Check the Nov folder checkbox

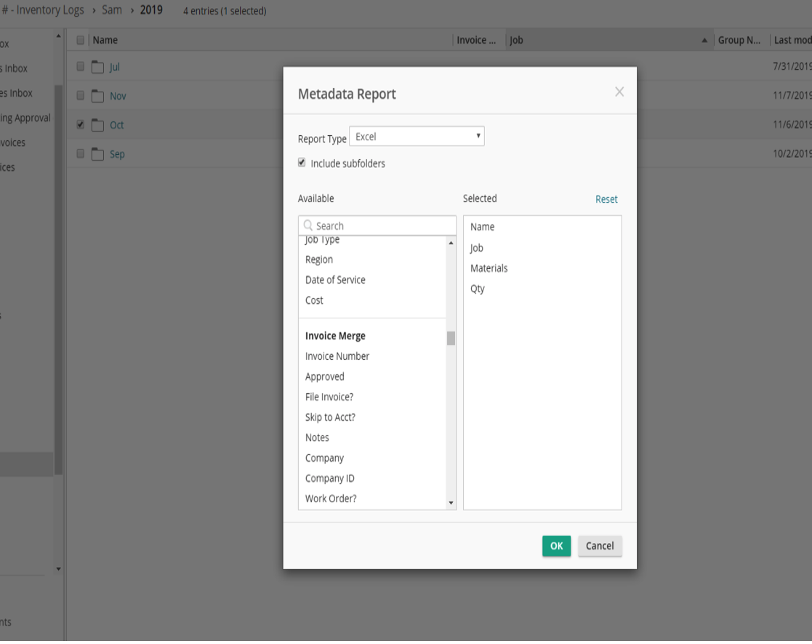click(x=80, y=95)
